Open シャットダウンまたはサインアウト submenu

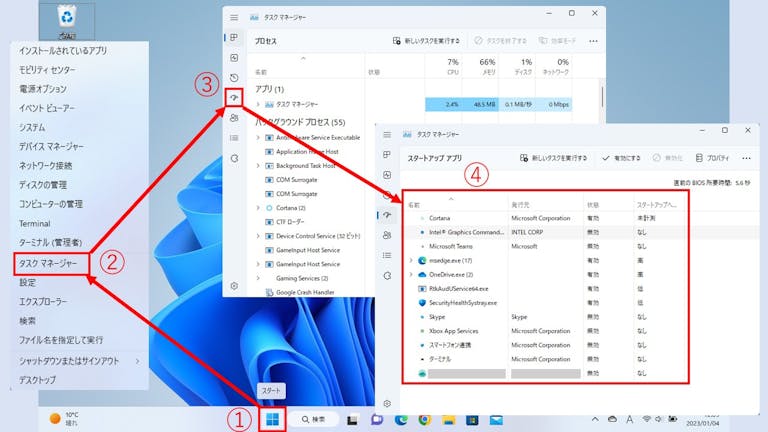[x=79, y=361]
